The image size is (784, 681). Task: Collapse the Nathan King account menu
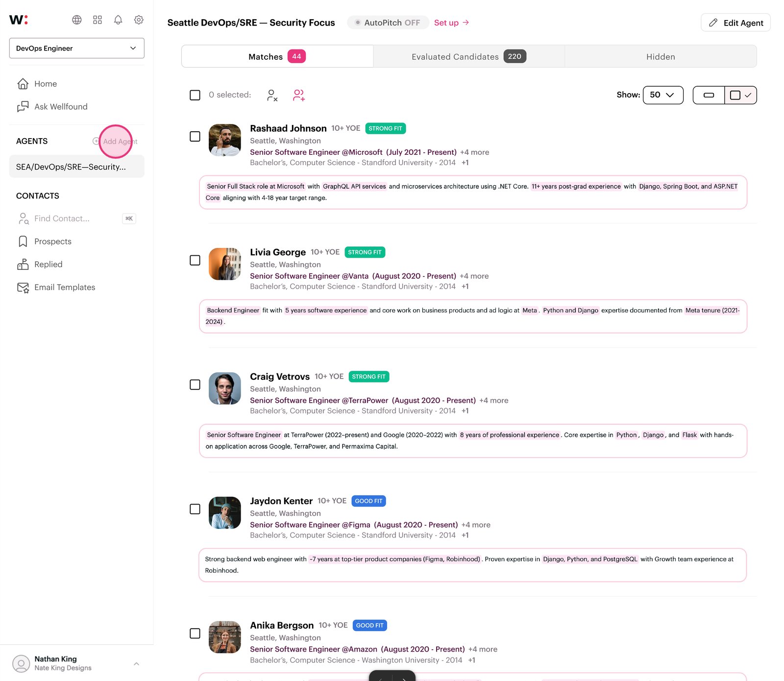click(x=136, y=663)
